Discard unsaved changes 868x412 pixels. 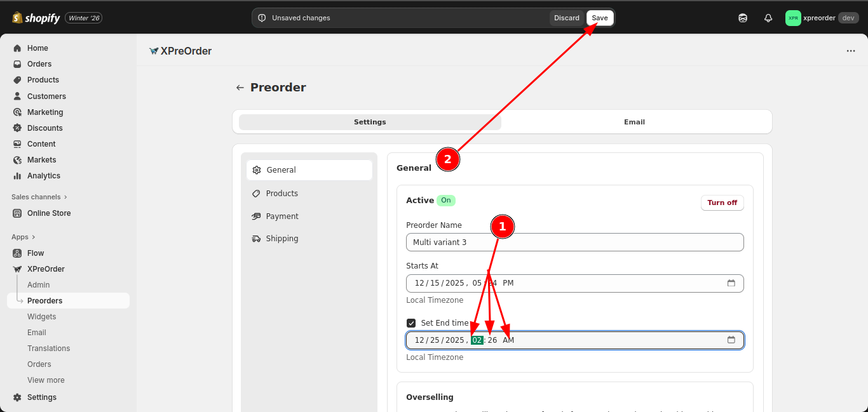567,18
